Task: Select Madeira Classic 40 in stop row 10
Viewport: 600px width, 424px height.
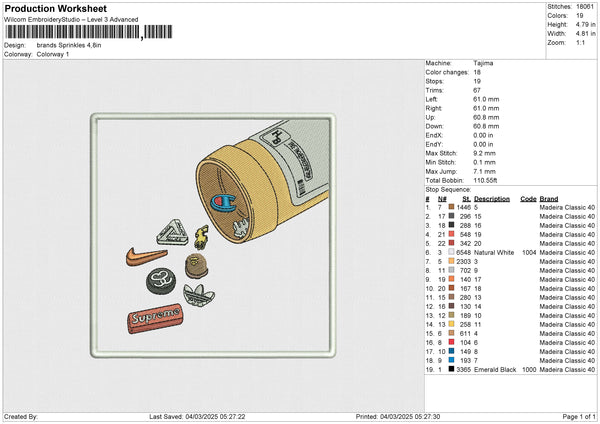Action: pyautogui.click(x=567, y=289)
